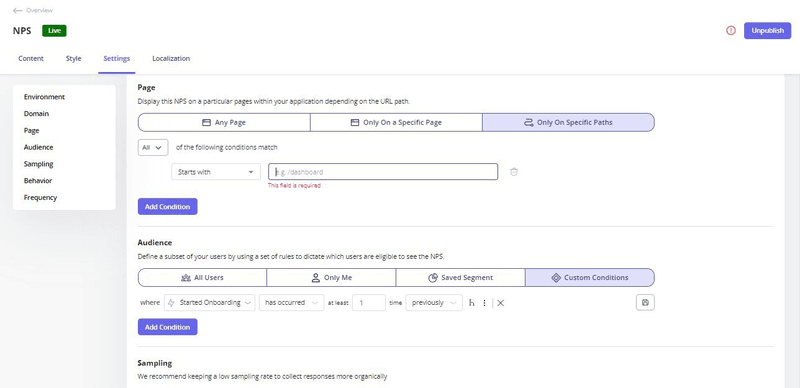
Task: Click the Overview link text
Action: click(x=39, y=11)
